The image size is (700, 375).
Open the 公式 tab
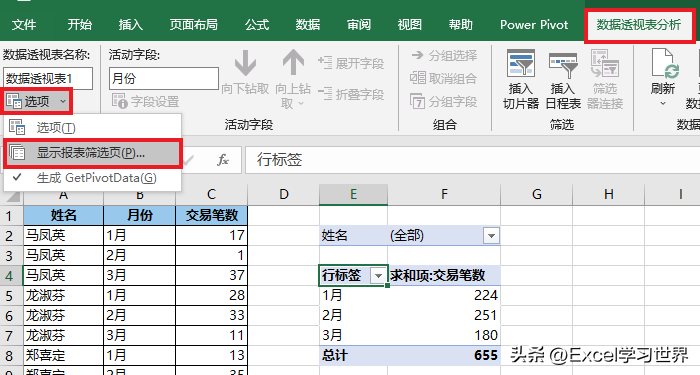257,24
